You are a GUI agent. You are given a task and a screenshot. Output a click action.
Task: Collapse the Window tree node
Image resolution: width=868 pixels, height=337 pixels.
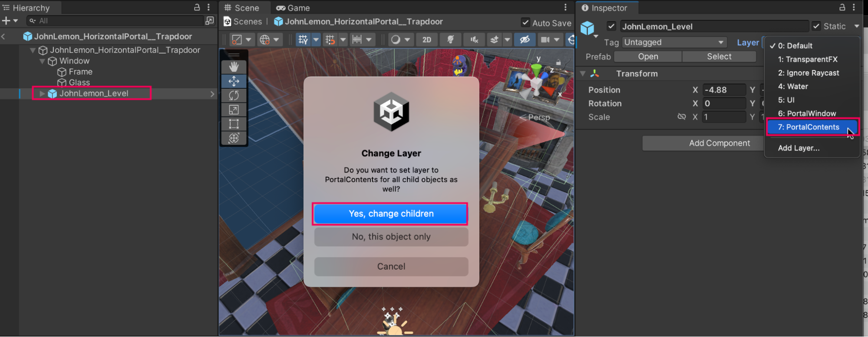(x=42, y=61)
